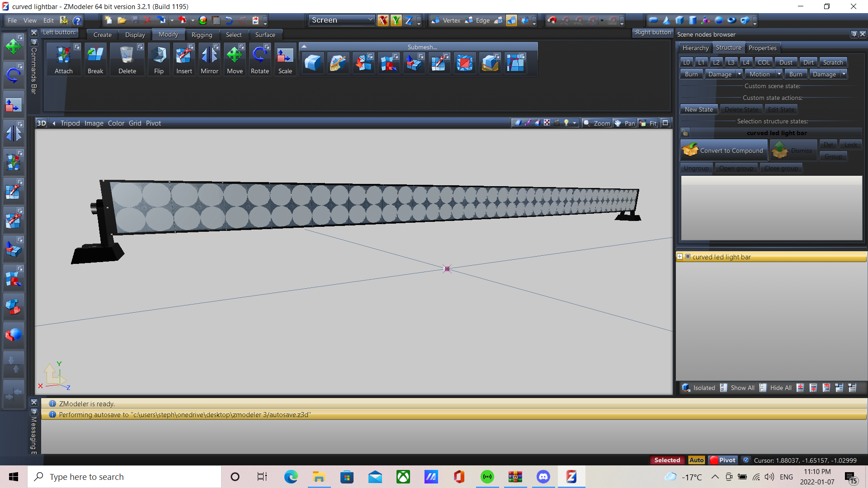Open the Screen coordinate system dropdown

[x=341, y=20]
